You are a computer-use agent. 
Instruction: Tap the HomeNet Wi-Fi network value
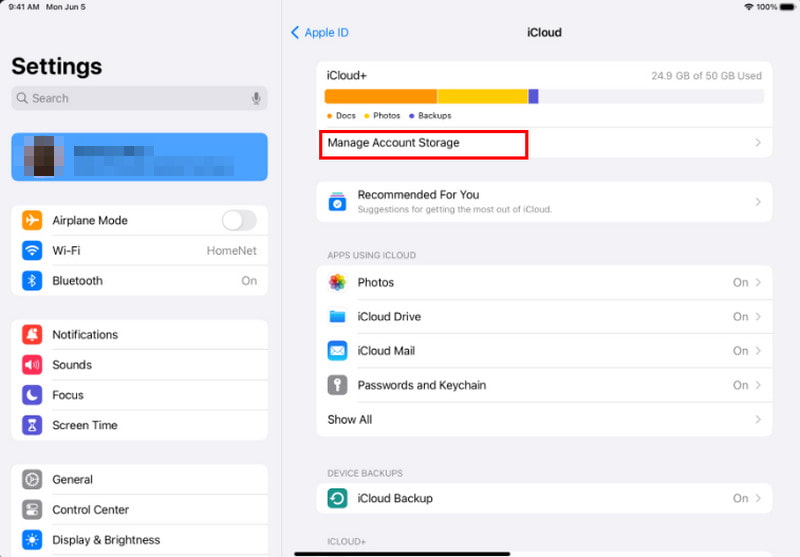232,250
